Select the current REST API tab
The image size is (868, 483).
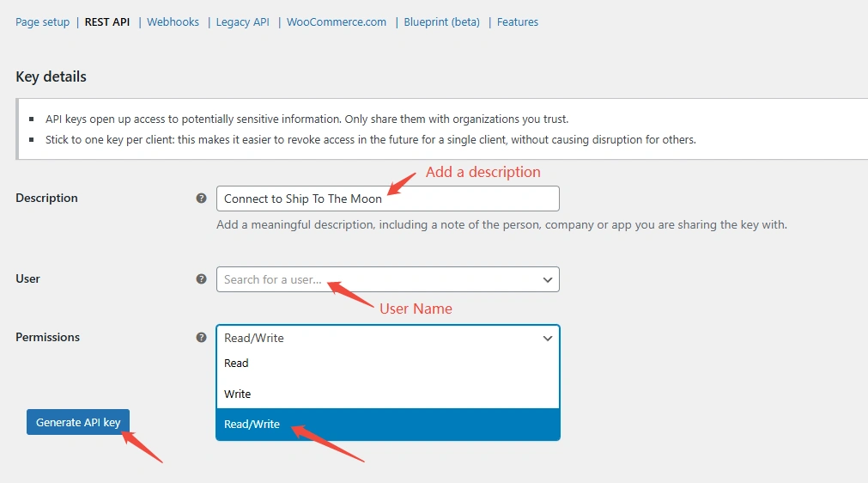[107, 22]
